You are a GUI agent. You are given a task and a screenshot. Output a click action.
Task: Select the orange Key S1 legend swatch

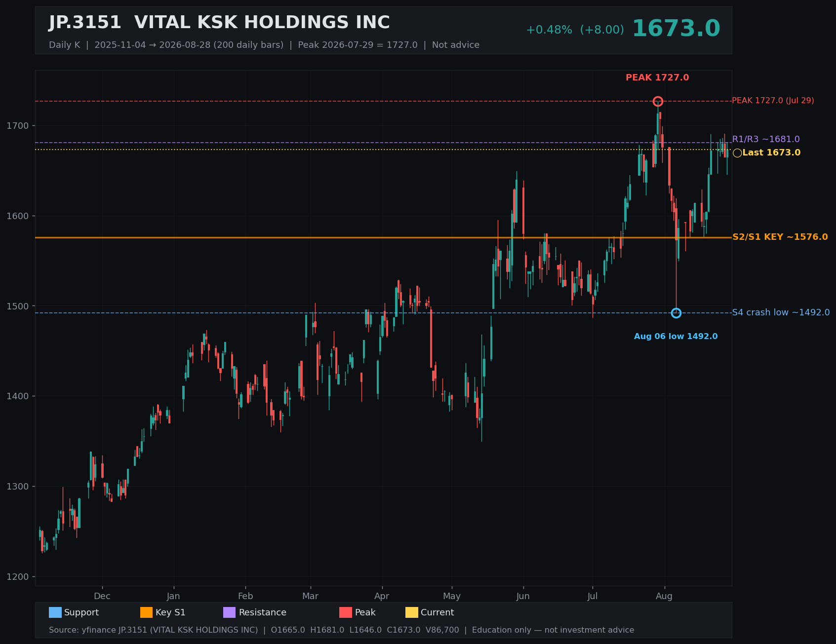click(147, 612)
